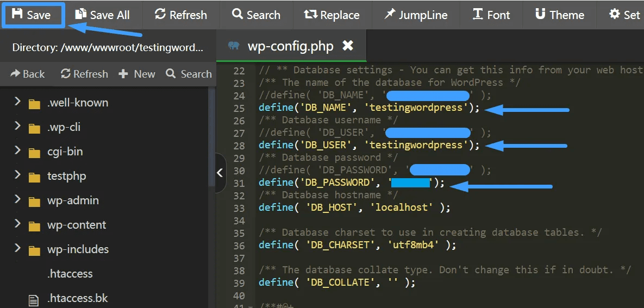
Task: Select the wp-content folder name
Action: (77, 225)
